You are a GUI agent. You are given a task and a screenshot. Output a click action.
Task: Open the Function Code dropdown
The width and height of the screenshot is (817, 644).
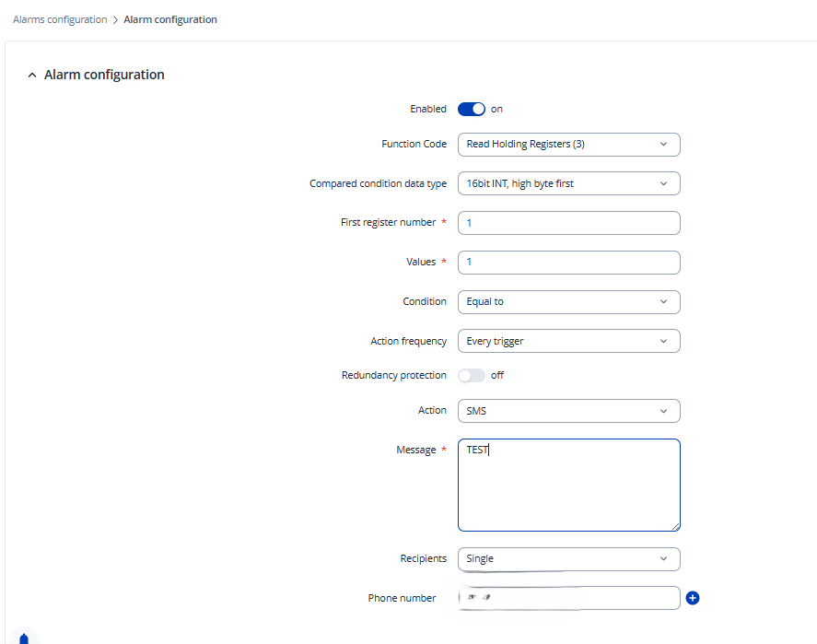point(568,145)
